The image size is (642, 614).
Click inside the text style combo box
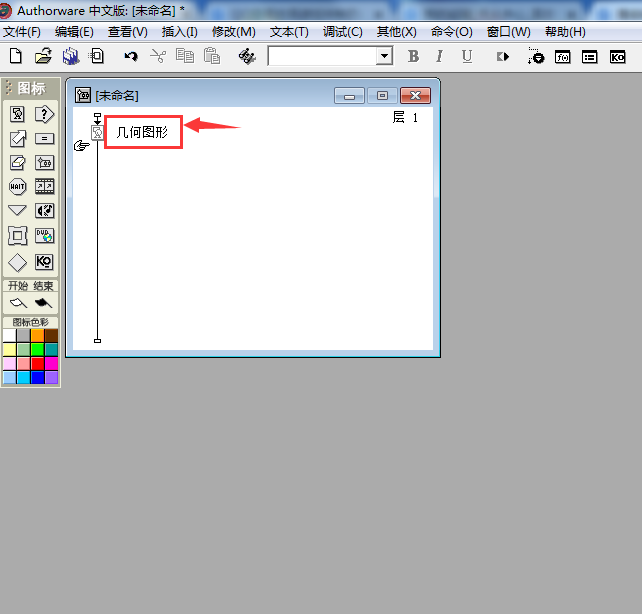click(x=323, y=56)
